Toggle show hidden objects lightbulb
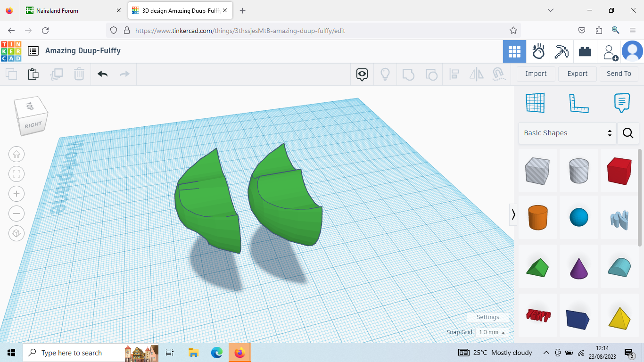Screen dimensions: 644x362 (x=385, y=74)
